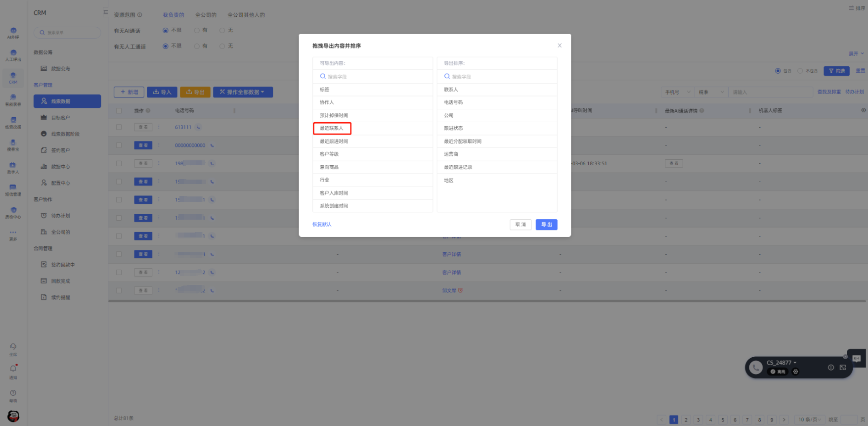
Task: Open 短信管理 in the left rail
Action: pos(13,189)
